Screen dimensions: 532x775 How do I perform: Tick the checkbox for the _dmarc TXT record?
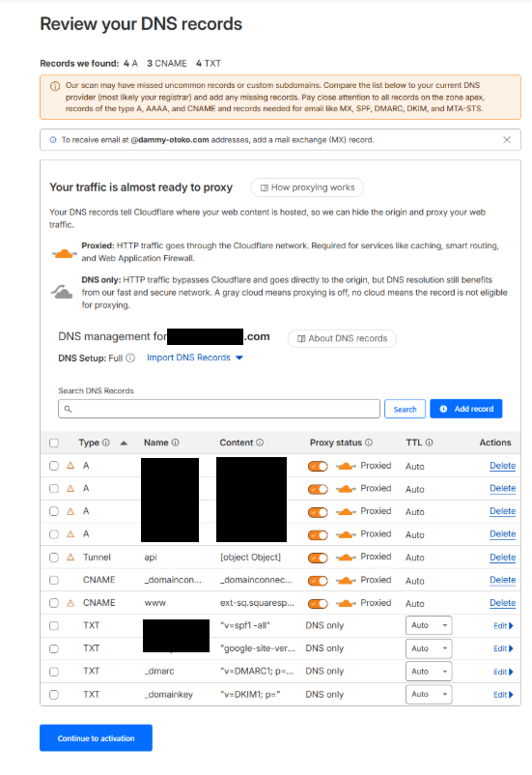(x=54, y=672)
